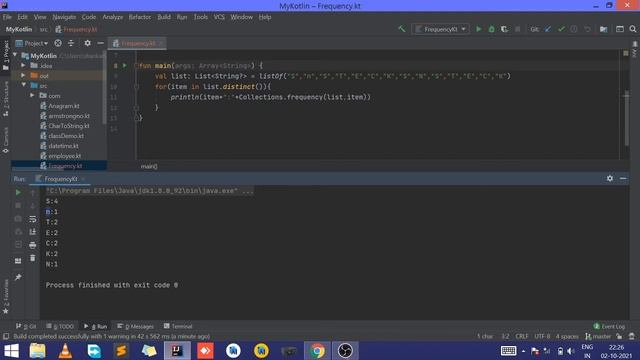Open the Build menu
Image resolution: width=640 pixels, height=360 pixels.
(x=164, y=17)
